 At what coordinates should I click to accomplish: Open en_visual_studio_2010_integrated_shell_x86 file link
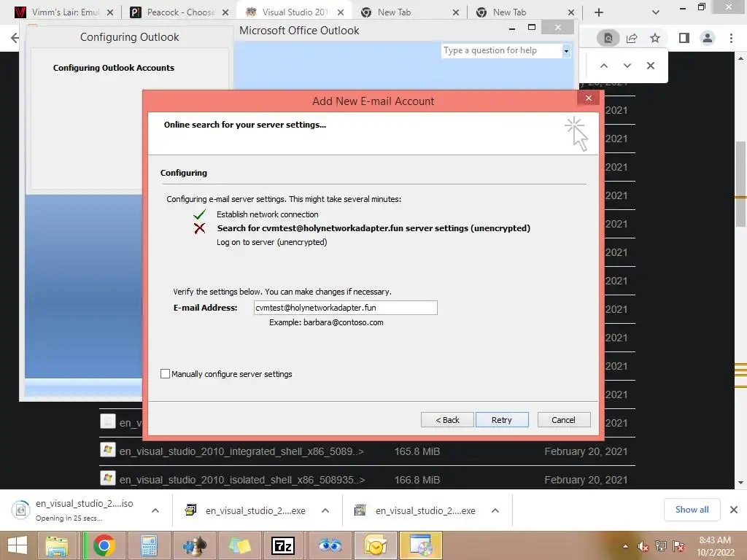coord(241,451)
